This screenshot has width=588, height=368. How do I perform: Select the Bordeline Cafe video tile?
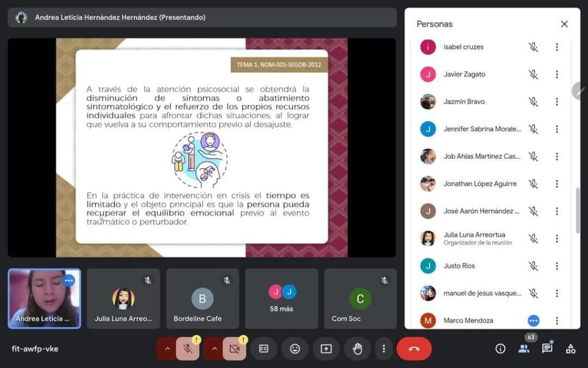pos(202,298)
